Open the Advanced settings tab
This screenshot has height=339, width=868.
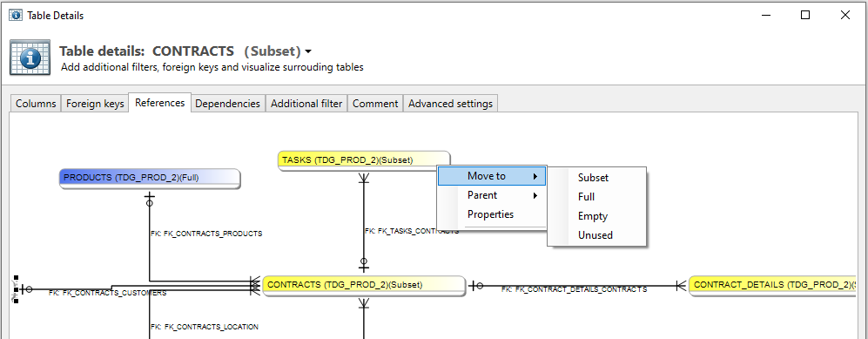point(451,104)
